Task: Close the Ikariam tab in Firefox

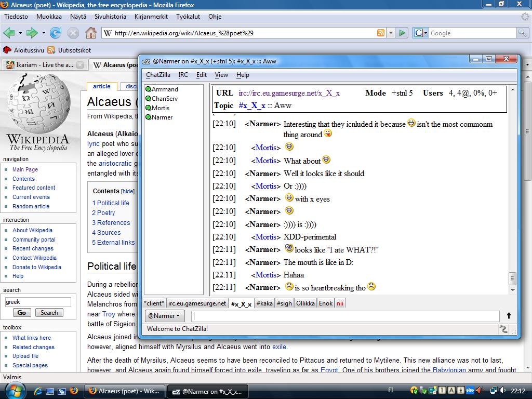Action: 80,65
